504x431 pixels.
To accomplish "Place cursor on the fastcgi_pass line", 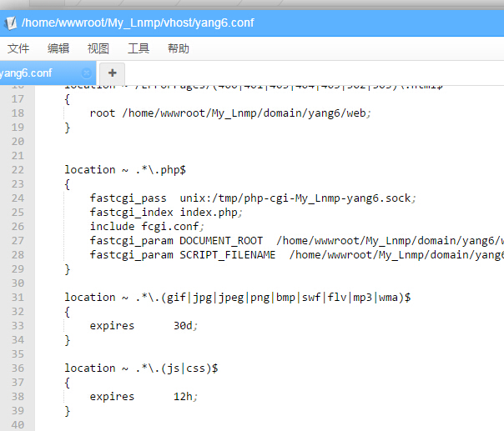I will 252,198.
